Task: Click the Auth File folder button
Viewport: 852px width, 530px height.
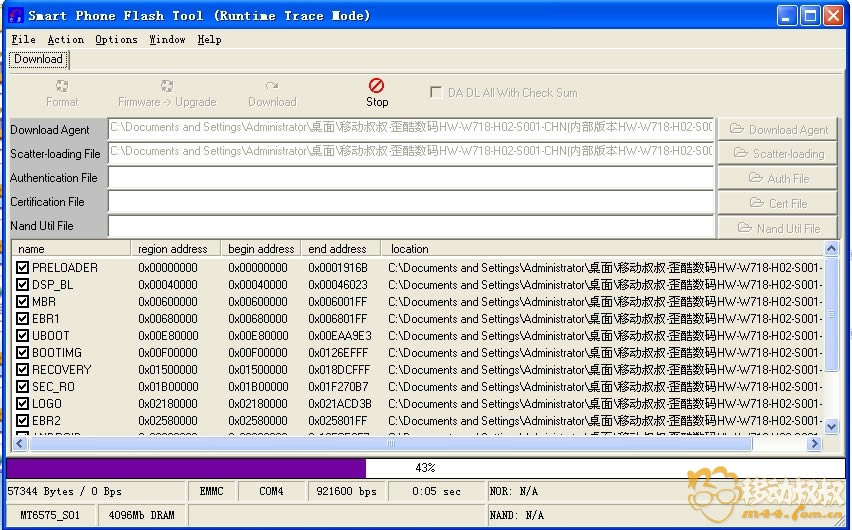Action: 778,178
